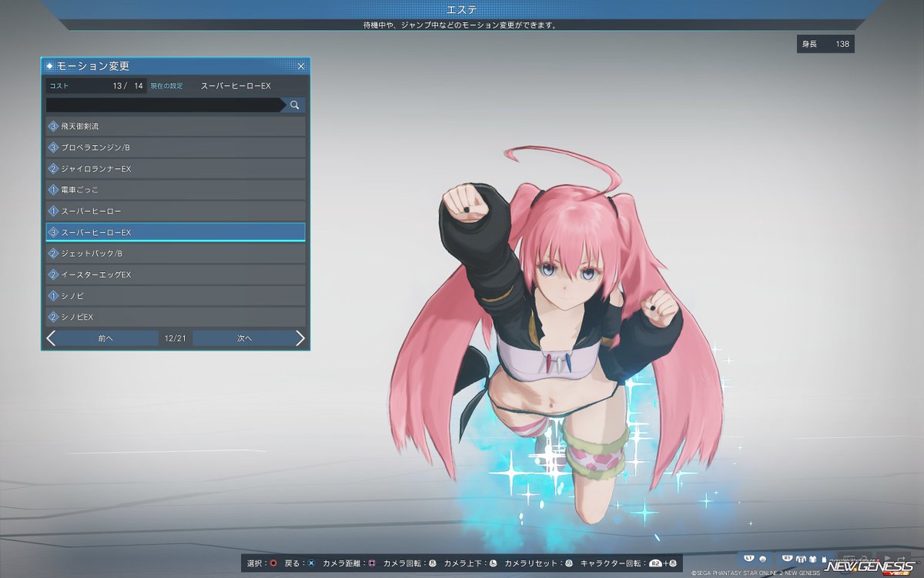Click the left arrow chevron beside 前へ
This screenshot has width=924, height=578.
click(x=51, y=338)
